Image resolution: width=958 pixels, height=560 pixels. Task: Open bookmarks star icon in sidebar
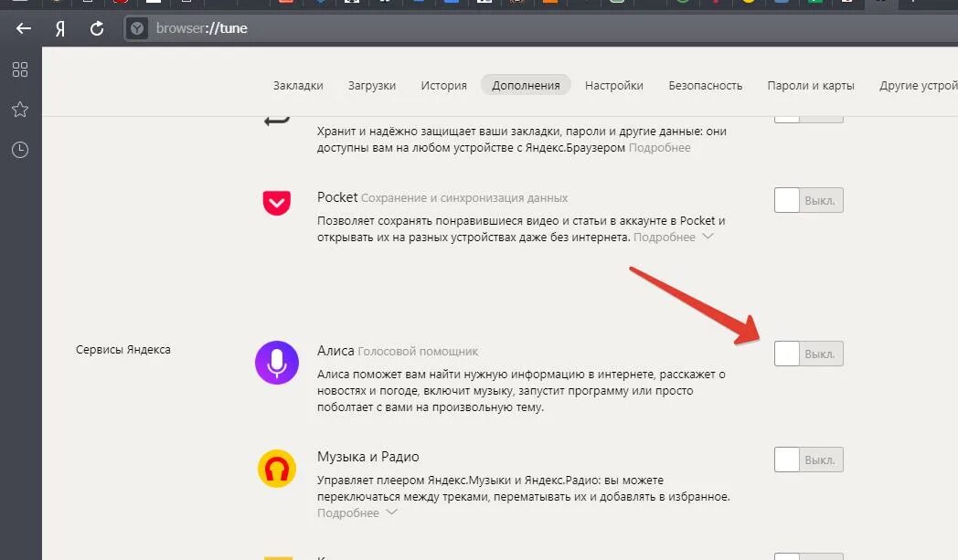20,110
